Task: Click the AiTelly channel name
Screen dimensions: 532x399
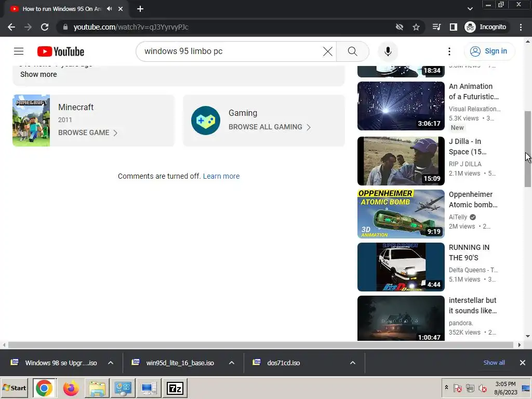Action: pos(458,217)
